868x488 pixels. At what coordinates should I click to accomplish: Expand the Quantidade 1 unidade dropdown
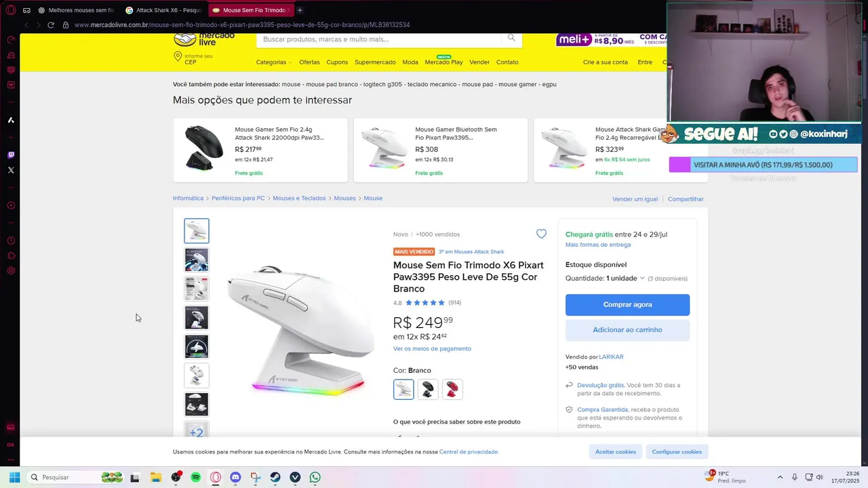[x=605, y=278]
